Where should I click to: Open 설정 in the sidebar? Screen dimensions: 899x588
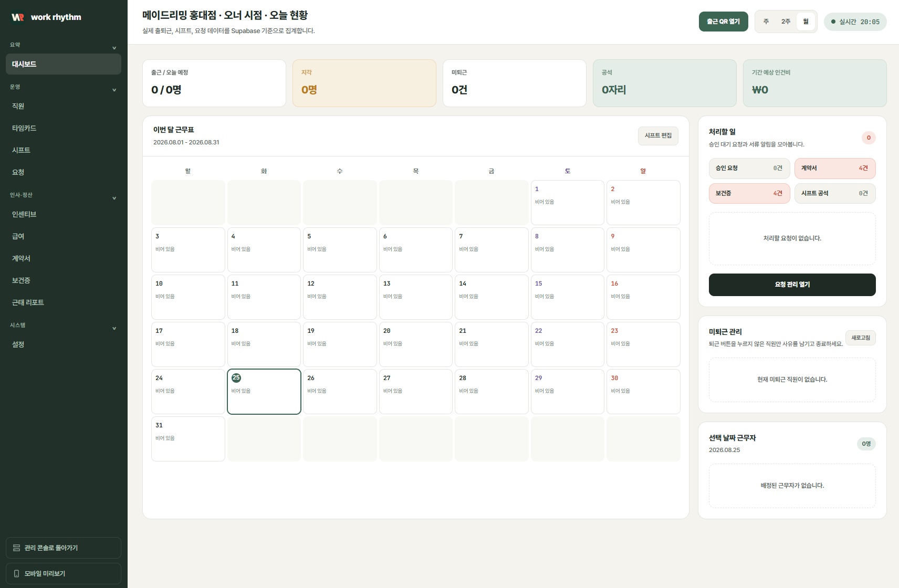coord(64,344)
